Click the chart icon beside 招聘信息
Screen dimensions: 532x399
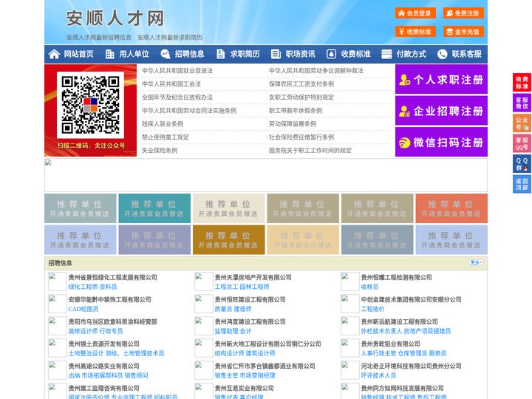click(165, 54)
